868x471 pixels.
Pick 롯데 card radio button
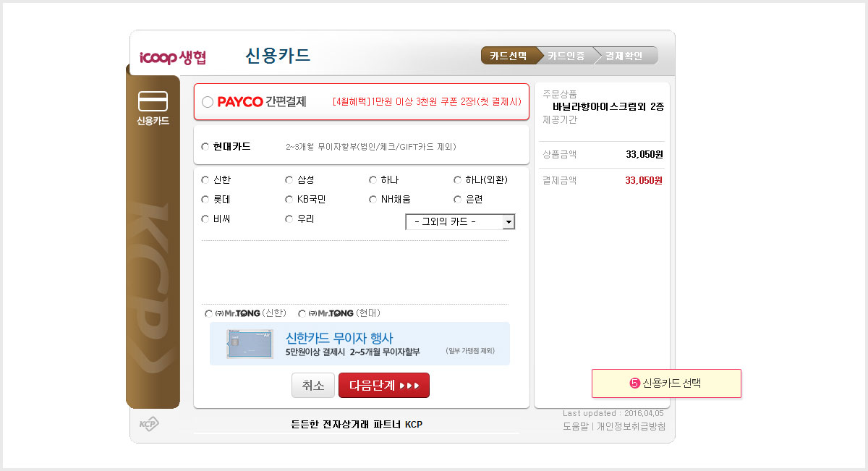pos(205,199)
